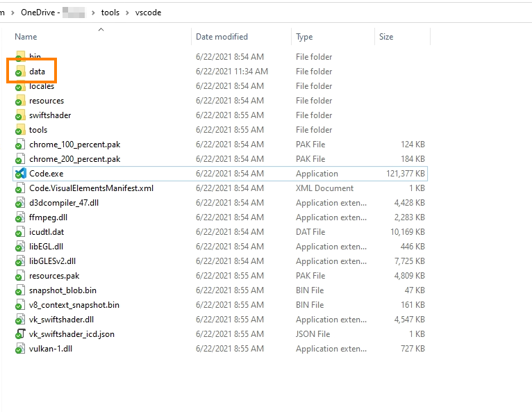Select the chrome_100_percent.pak file name
This screenshot has width=532, height=412.
point(74,145)
